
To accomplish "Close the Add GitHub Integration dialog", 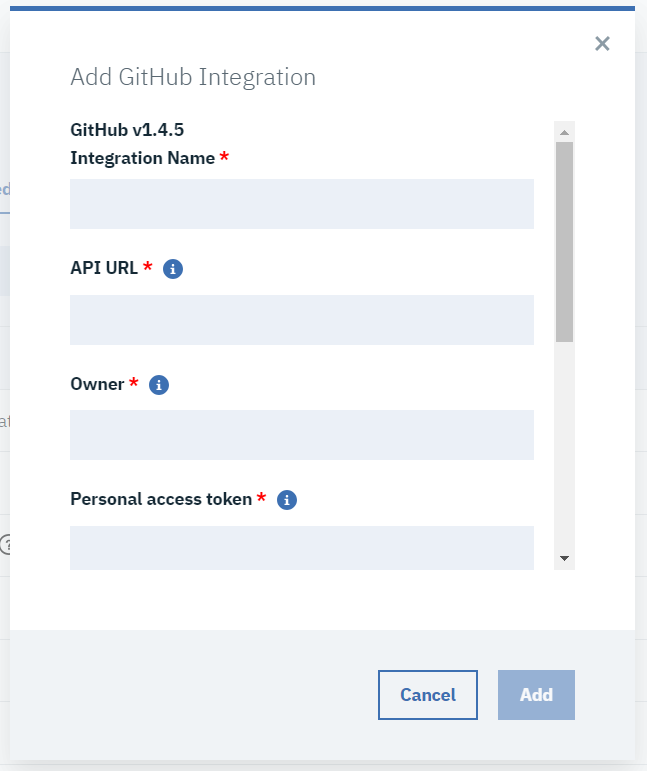I will click(x=602, y=43).
